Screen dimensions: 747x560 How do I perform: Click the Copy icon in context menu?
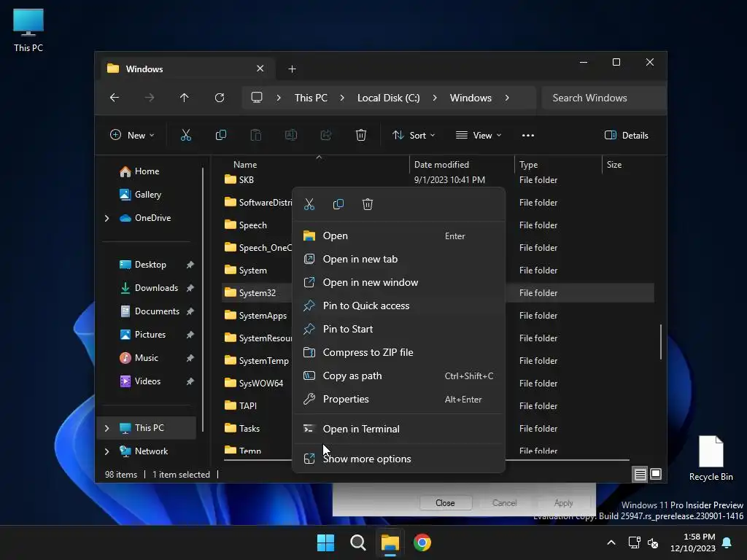(x=338, y=204)
